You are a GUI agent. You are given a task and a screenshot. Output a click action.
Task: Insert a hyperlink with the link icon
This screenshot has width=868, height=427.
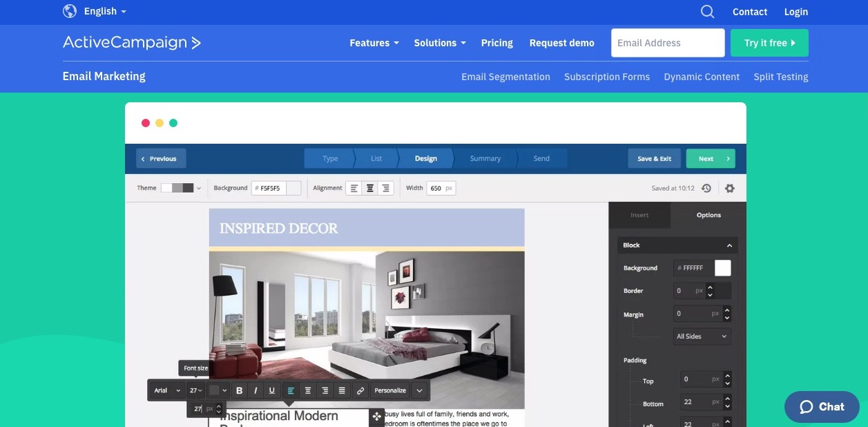pyautogui.click(x=360, y=390)
